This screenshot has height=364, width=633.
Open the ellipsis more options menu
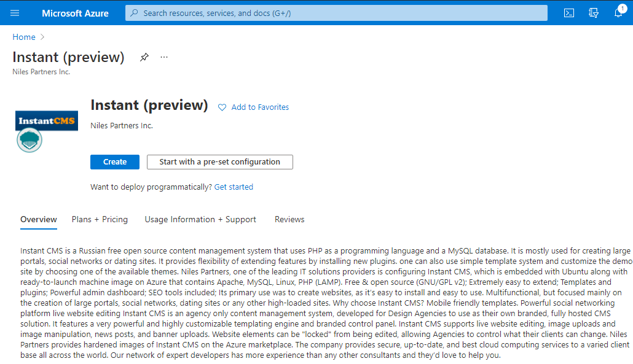[x=164, y=57]
